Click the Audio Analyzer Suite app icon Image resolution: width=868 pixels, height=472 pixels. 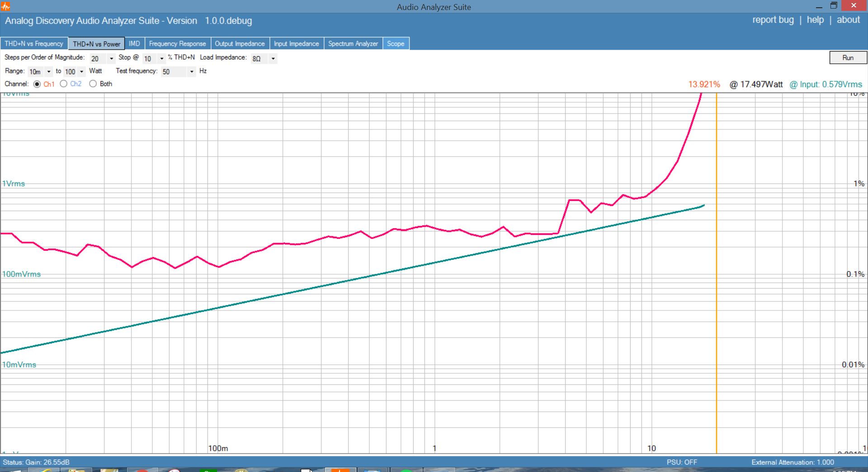coord(5,6)
